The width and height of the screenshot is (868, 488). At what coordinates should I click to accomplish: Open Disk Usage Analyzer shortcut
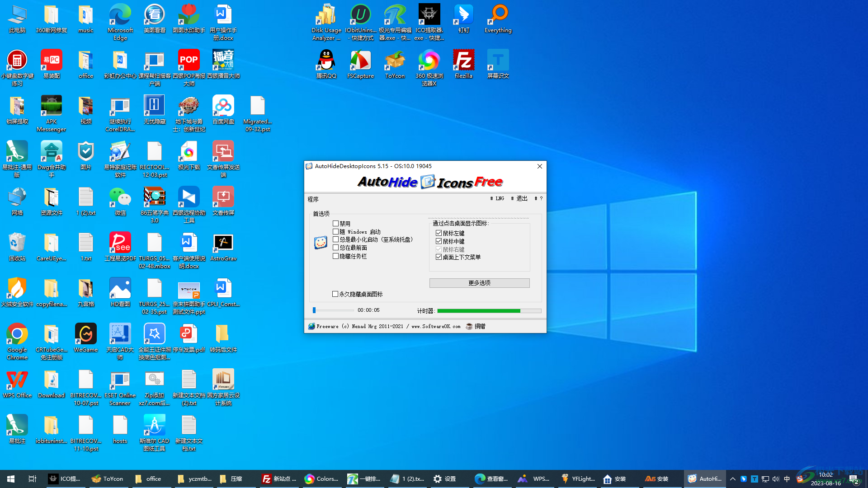coord(326,22)
